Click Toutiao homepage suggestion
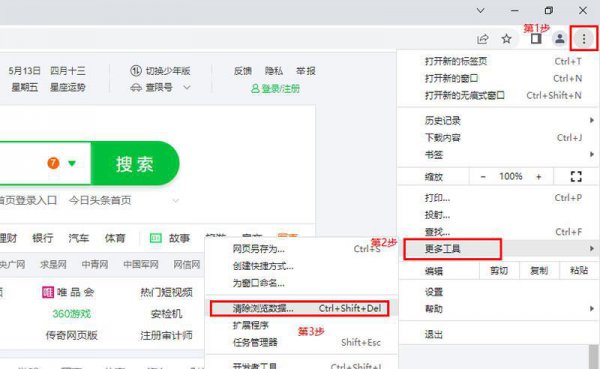This screenshot has height=369, width=600. [x=100, y=200]
